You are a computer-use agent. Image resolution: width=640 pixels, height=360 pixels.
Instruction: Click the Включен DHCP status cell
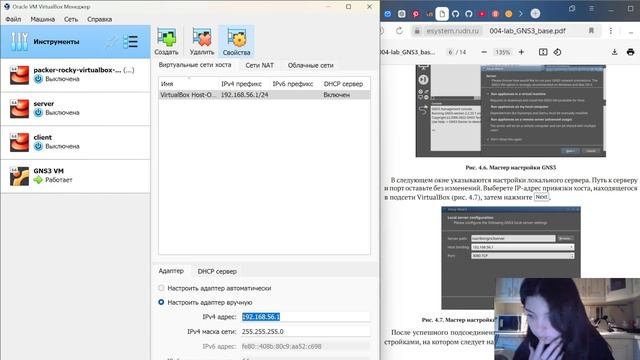[337, 95]
